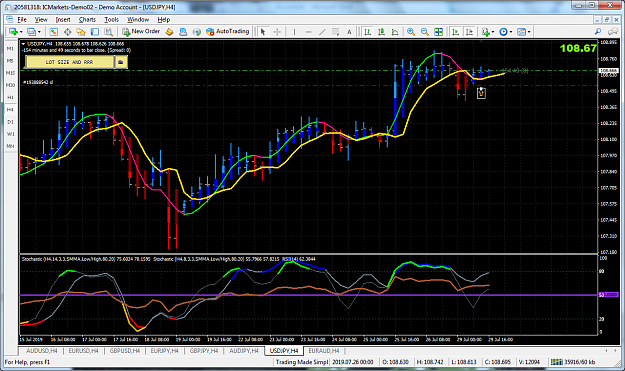This screenshot has width=625, height=371.
Task: Toggle AutoTrading on or off
Action: click(228, 31)
